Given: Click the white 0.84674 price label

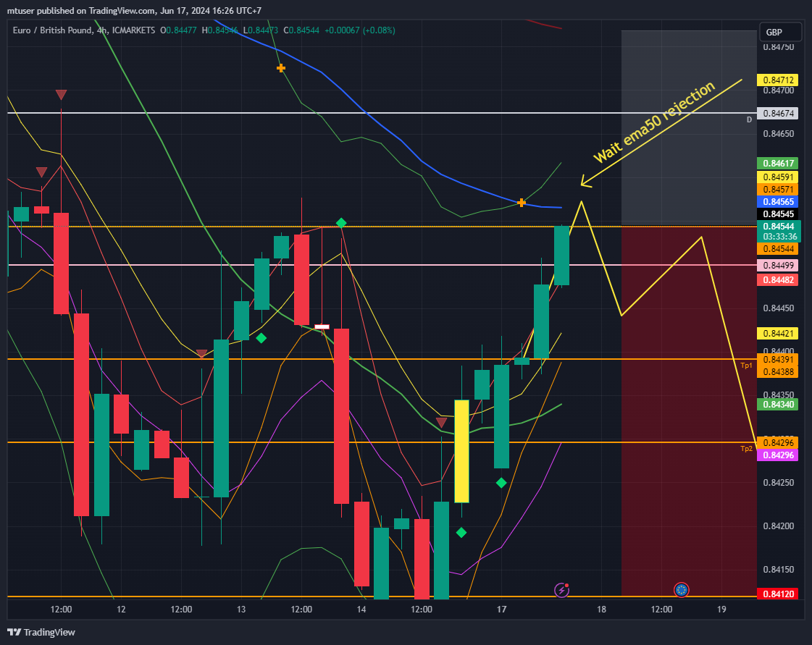Looking at the screenshot, I should tap(778, 113).
